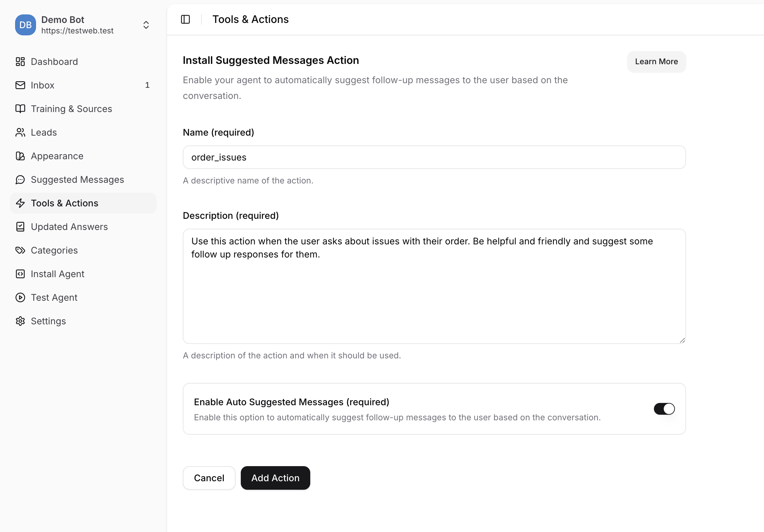Click the Inbox envelope icon
Screen dimensions: 764x532
pos(20,85)
